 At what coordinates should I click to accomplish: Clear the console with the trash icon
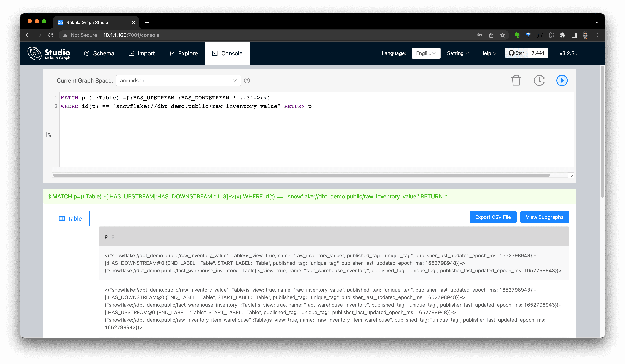pyautogui.click(x=516, y=81)
